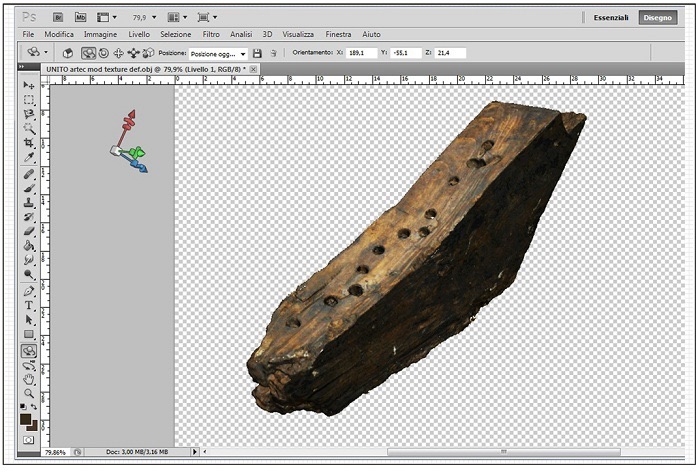Save the current 3D position preset
The height and width of the screenshot is (472, 700).
(257, 54)
